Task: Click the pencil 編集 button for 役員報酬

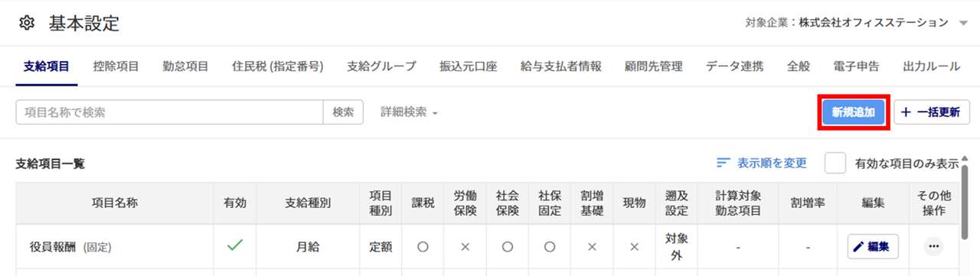Action: [873, 246]
